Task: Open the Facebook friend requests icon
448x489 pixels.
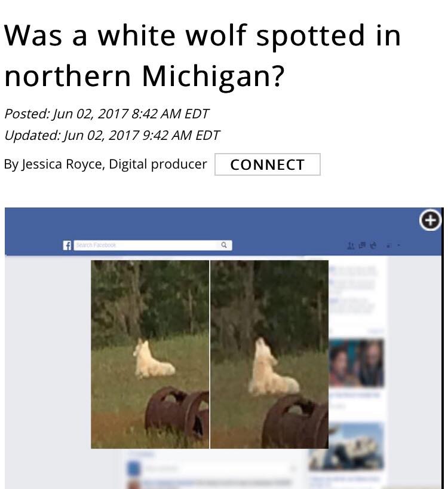Action: point(351,246)
